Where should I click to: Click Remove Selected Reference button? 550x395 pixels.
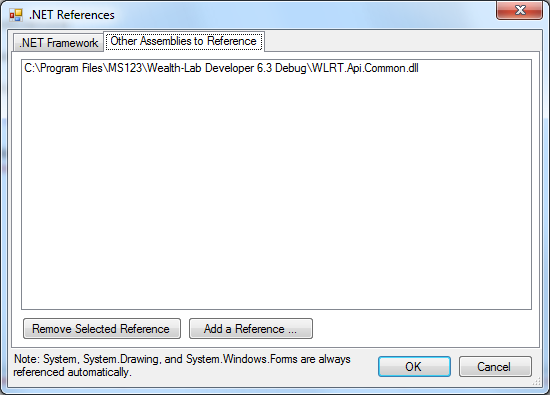coord(102,329)
